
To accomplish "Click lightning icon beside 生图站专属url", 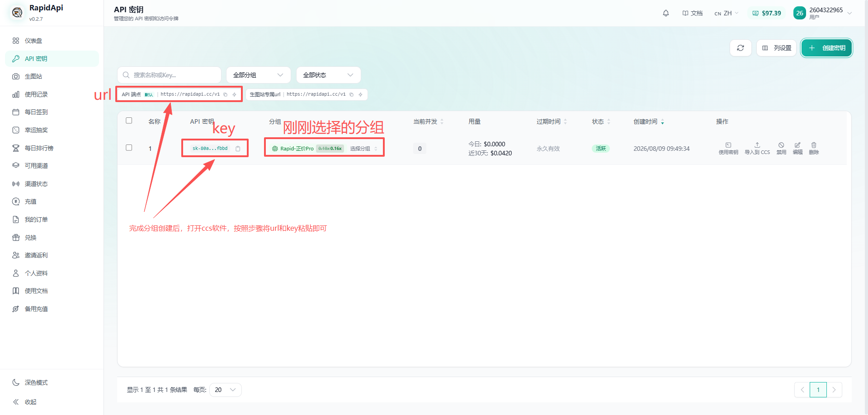I will point(360,94).
